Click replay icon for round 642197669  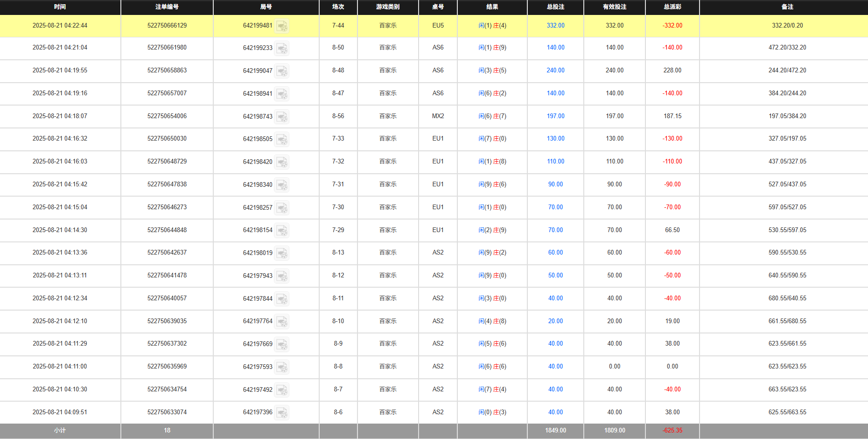tap(281, 344)
